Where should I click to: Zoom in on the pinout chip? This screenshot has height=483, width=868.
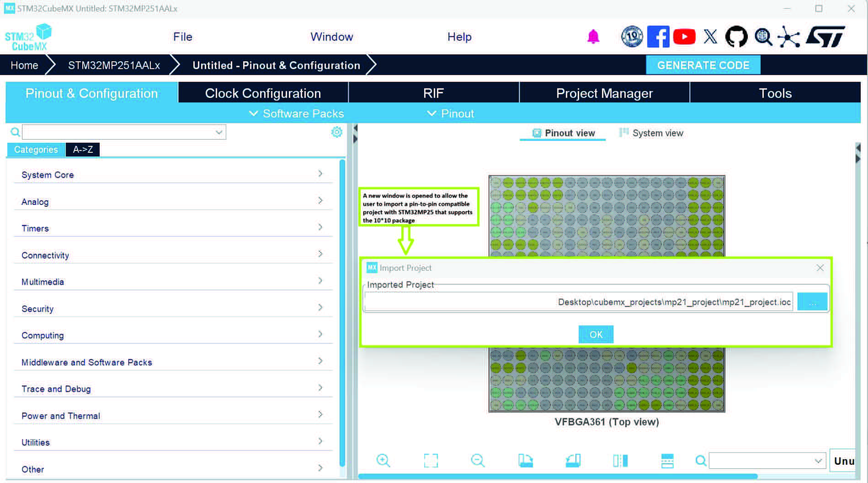coord(383,461)
